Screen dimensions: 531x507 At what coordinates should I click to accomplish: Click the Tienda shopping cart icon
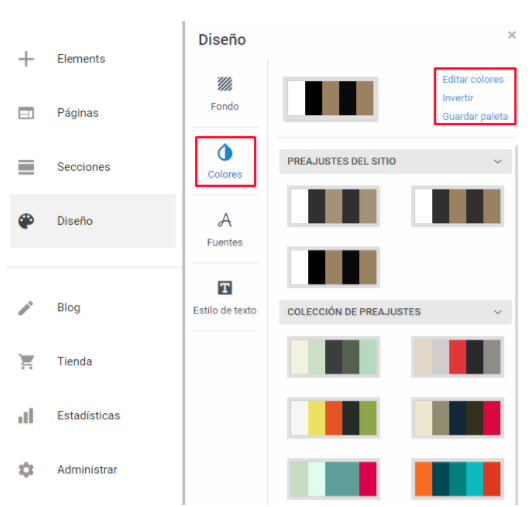click(x=26, y=361)
